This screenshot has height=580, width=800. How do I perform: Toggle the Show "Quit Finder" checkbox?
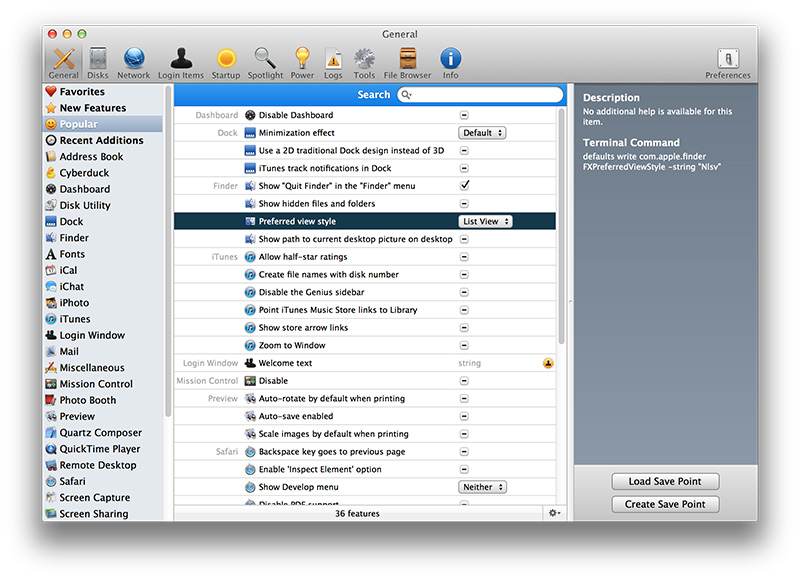pyautogui.click(x=464, y=186)
